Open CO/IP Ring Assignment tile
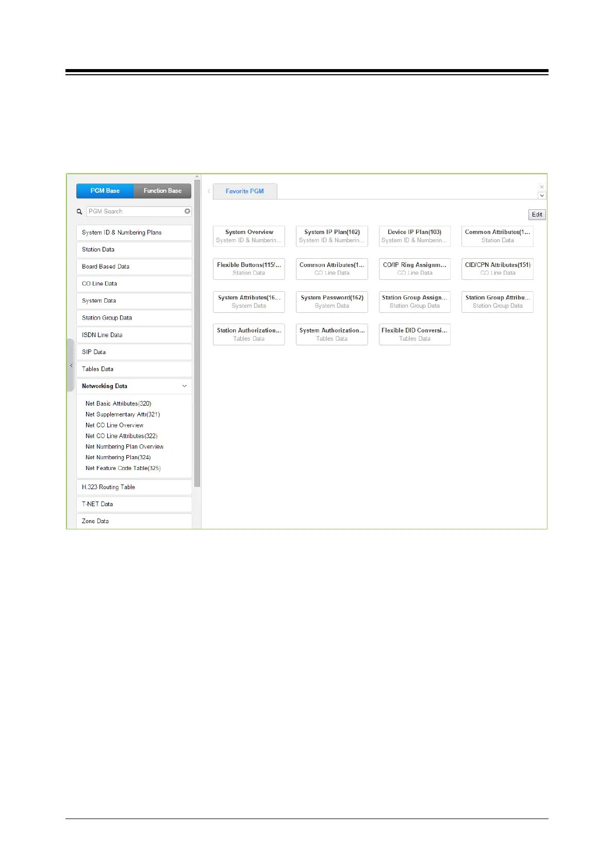 (x=414, y=269)
